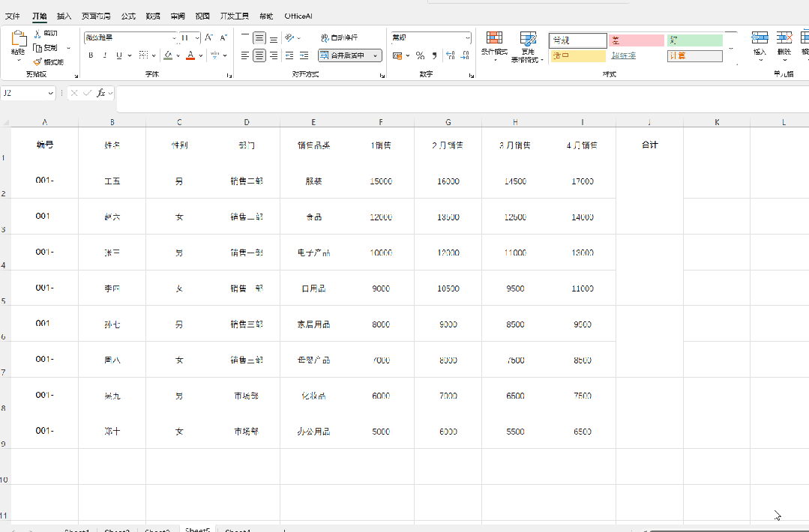
Task: Toggle bold formatting
Action: coord(91,55)
